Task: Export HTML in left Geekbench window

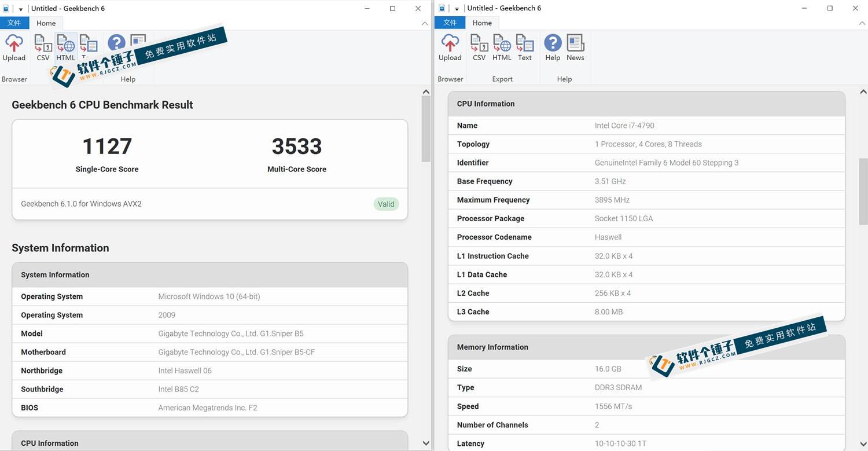Action: [x=65, y=47]
